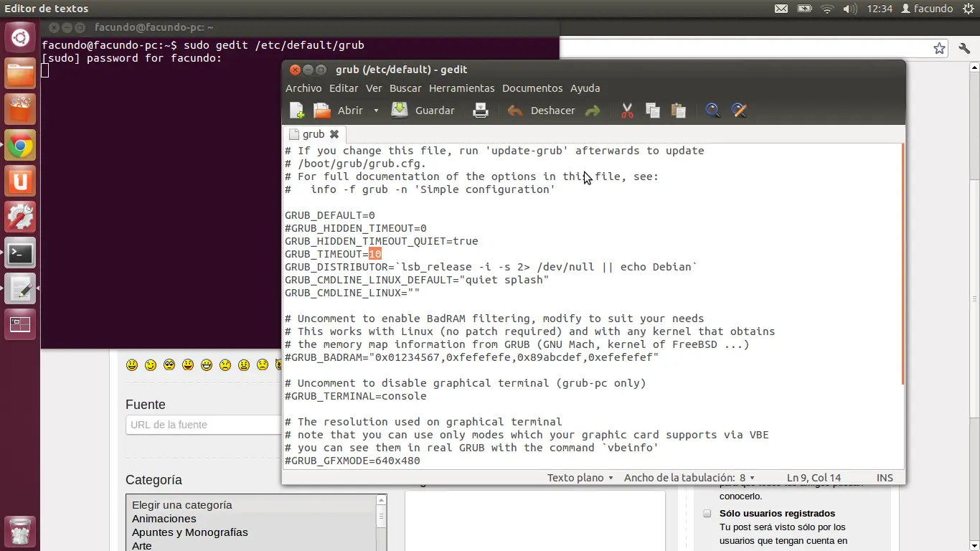Click the copy icon in toolbar
The height and width of the screenshot is (551, 980).
[x=652, y=110]
